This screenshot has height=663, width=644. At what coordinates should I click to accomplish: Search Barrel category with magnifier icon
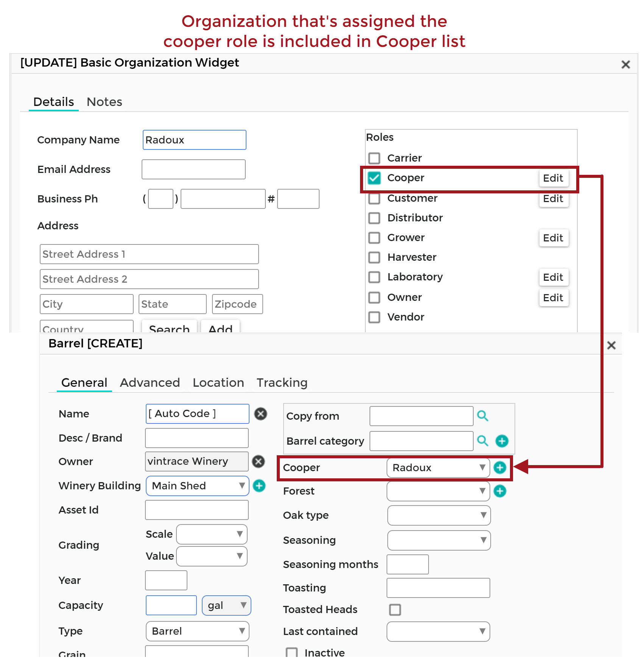(482, 441)
